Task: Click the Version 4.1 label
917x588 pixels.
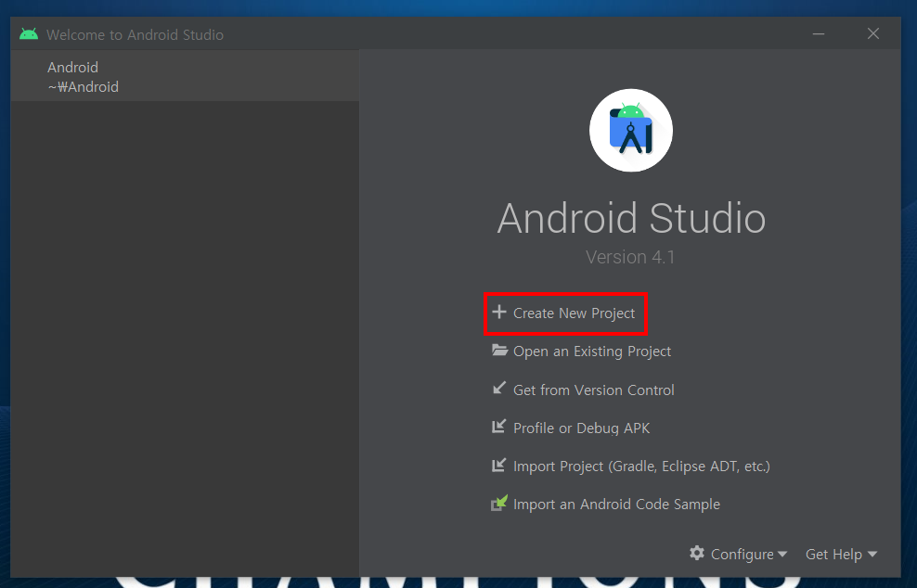Action: [x=630, y=257]
